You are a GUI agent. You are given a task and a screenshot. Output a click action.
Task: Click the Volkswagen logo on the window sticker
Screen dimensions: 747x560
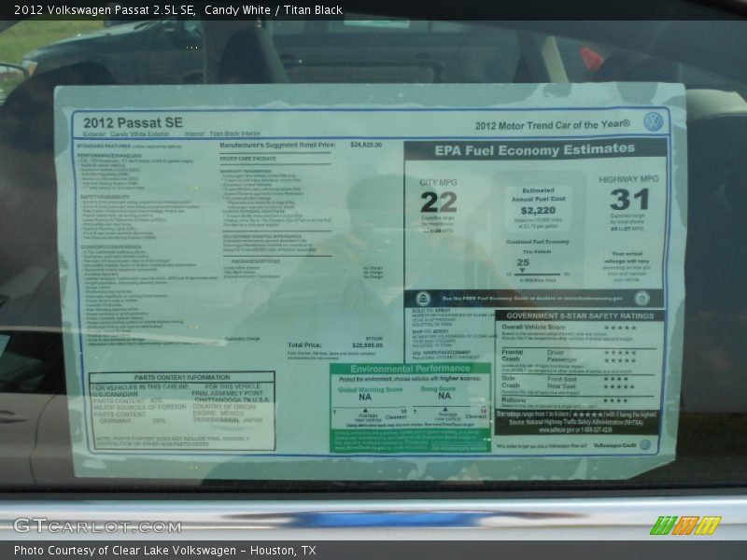click(x=653, y=121)
